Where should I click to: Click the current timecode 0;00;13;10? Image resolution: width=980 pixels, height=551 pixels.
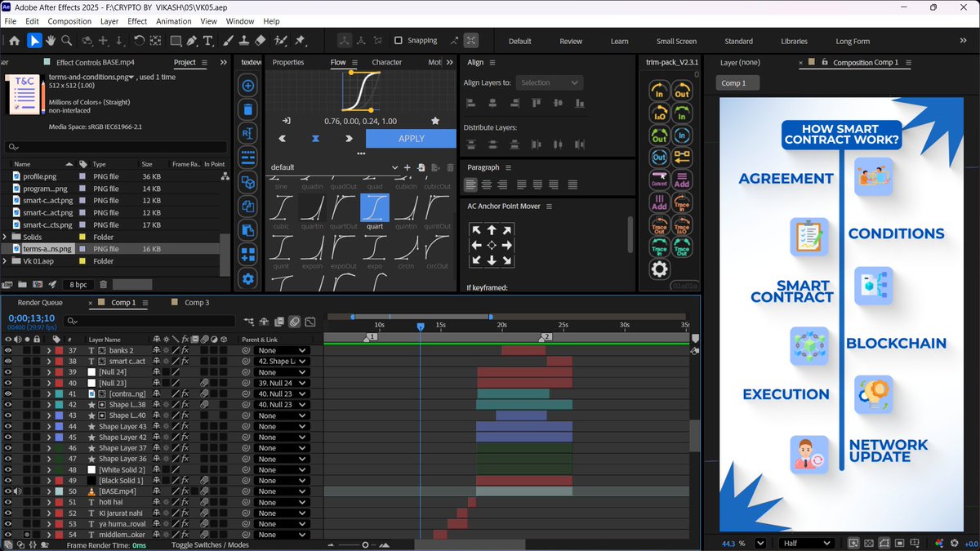[x=32, y=318]
